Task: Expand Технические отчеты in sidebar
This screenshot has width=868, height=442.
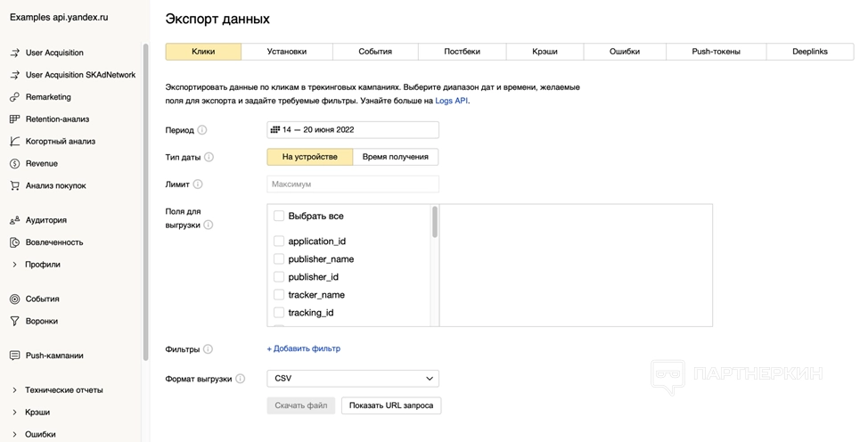Action: (14, 390)
